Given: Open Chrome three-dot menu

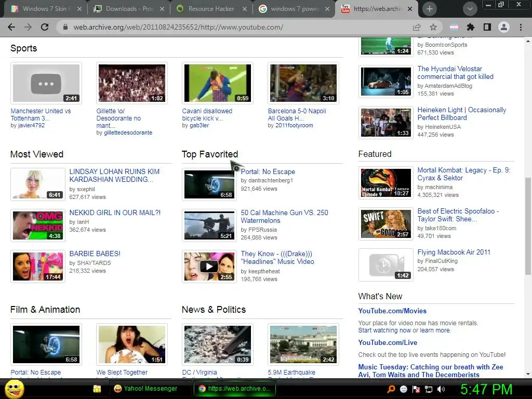Looking at the screenshot, I should [x=521, y=27].
